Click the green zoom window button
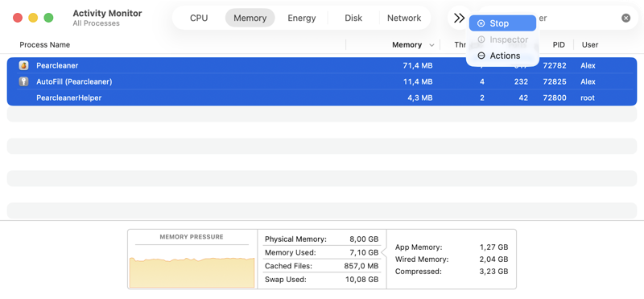The height and width of the screenshot is (299, 644). click(48, 18)
